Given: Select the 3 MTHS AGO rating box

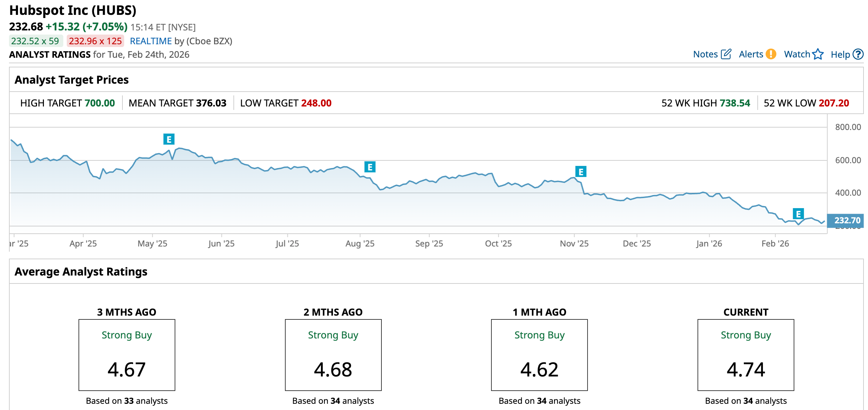Looking at the screenshot, I should point(127,355).
